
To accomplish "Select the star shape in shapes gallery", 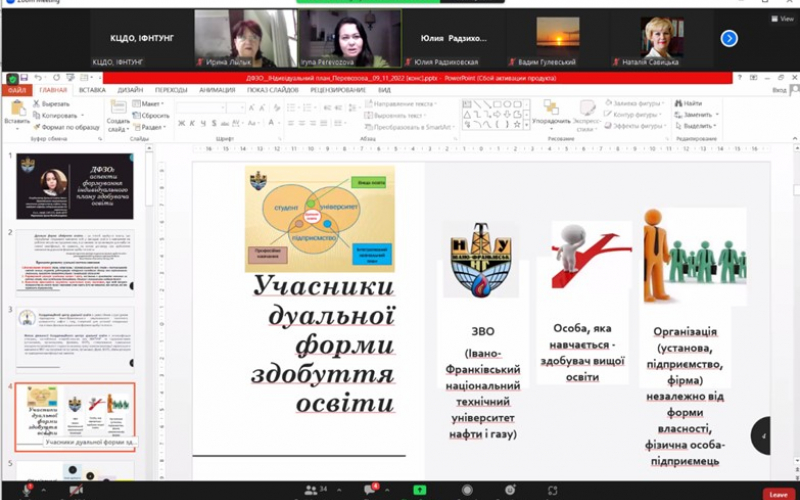I will 517,124.
